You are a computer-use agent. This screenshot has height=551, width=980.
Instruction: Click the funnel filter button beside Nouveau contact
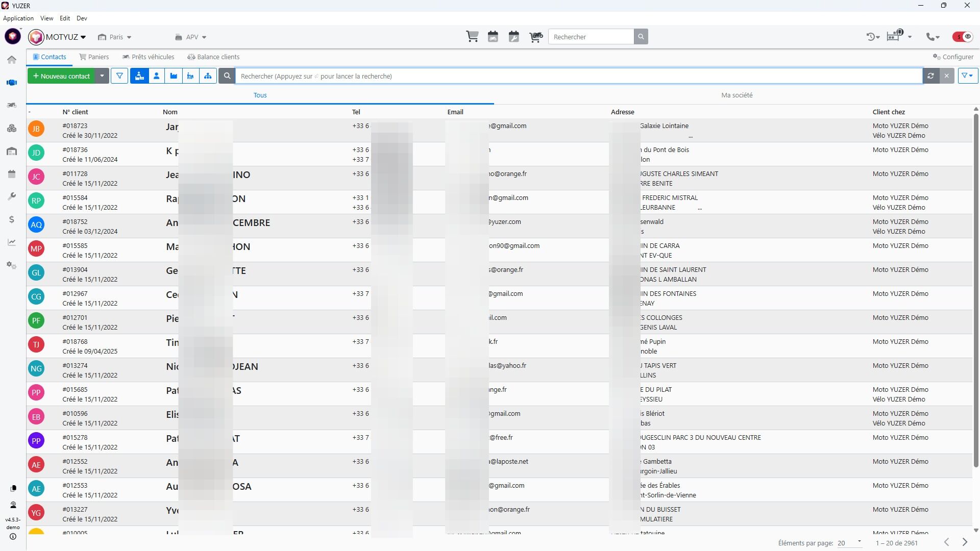point(119,76)
